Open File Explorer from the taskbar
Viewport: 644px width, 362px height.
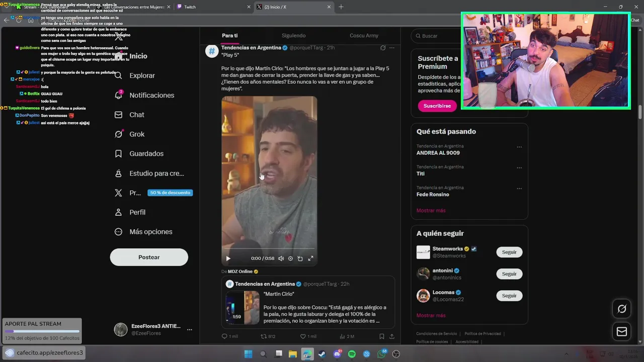[292, 354]
